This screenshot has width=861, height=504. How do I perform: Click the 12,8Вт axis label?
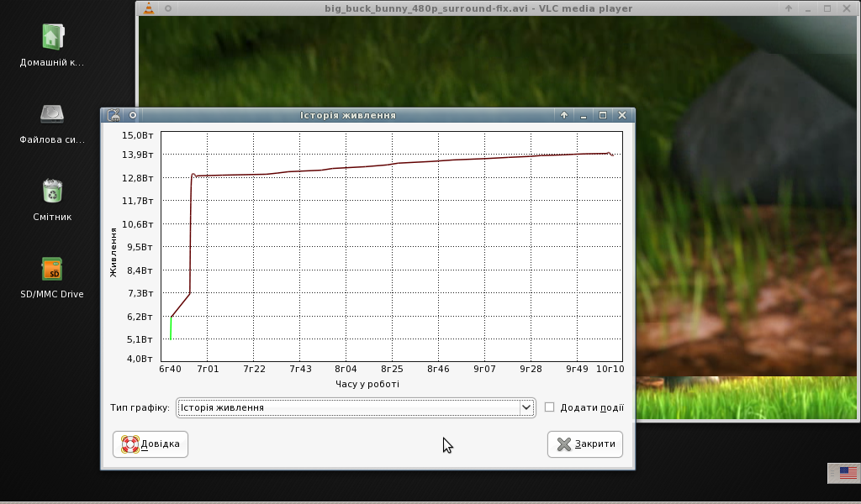137,178
